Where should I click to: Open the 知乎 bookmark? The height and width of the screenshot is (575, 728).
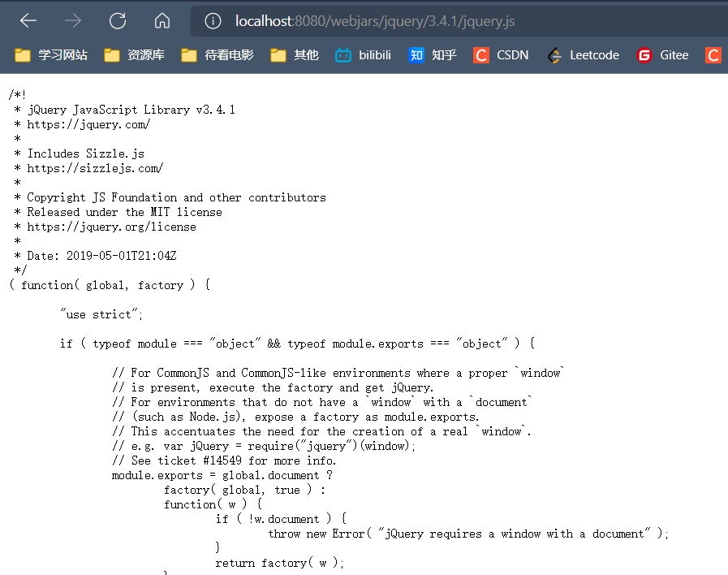pos(433,55)
